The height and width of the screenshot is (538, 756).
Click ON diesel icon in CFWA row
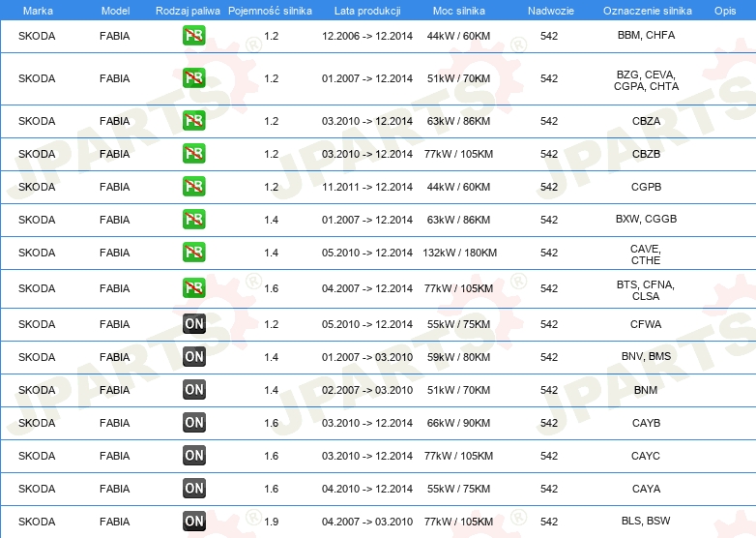click(x=194, y=323)
